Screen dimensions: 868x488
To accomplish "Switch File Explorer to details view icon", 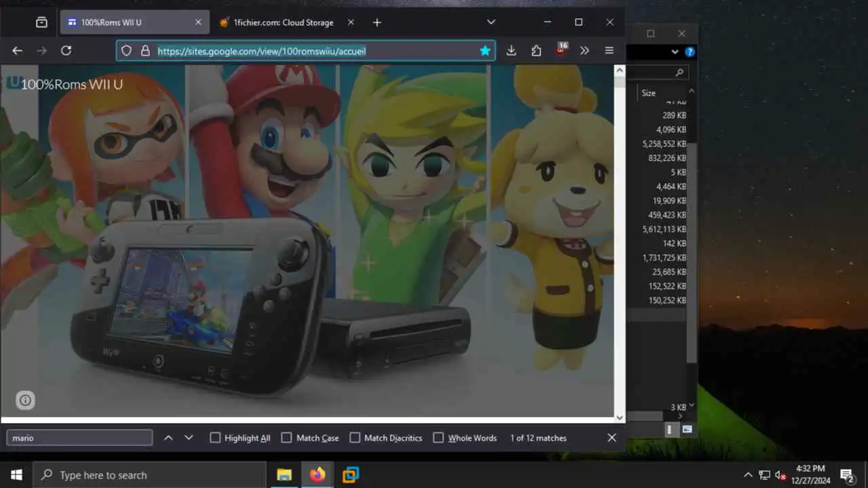I will 669,429.
